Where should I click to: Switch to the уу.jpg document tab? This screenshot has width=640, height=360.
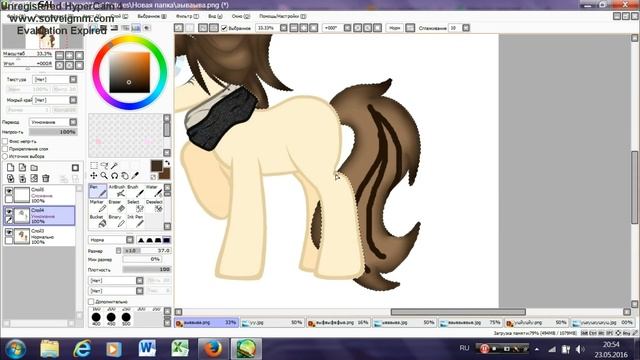[x=272, y=323]
